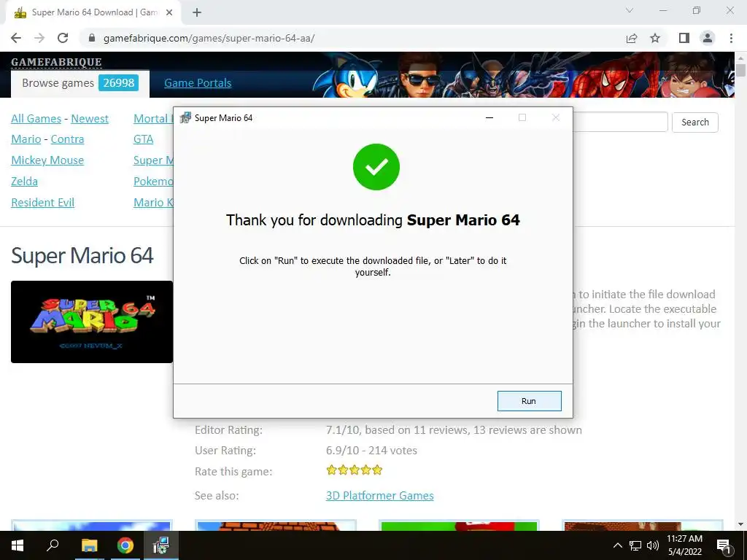
Task: Rate the game with the third star
Action: point(355,470)
